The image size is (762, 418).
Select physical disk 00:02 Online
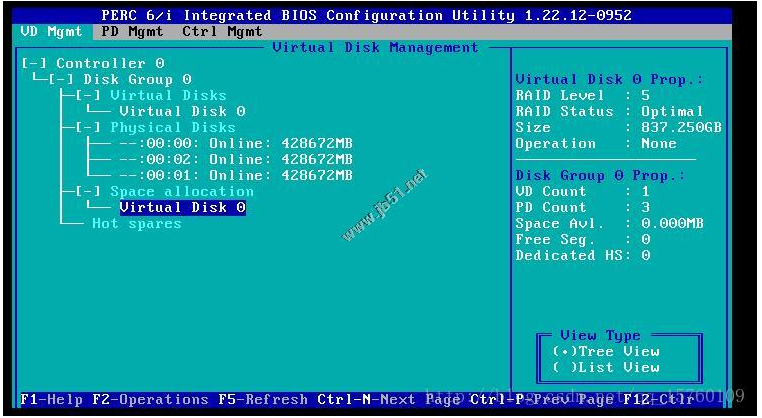coord(236,160)
